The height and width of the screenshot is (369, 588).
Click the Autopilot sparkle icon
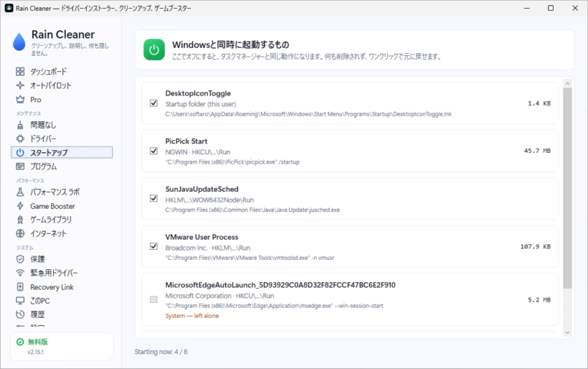coord(20,85)
